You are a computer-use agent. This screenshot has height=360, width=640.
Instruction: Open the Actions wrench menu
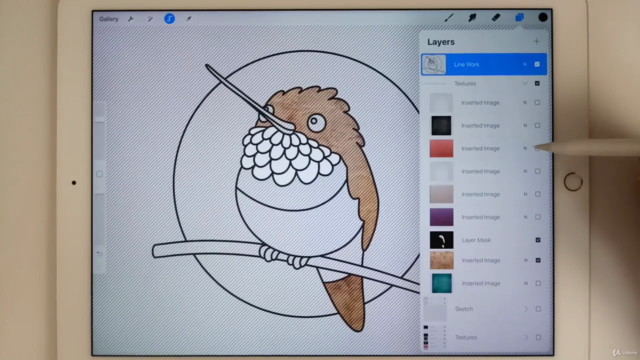point(131,19)
